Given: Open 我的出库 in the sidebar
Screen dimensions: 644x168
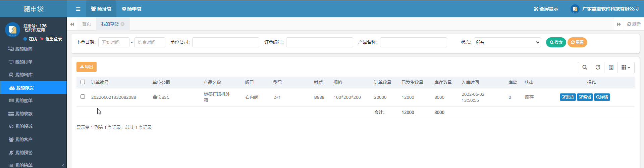Looking at the screenshot, I should (x=34, y=75).
